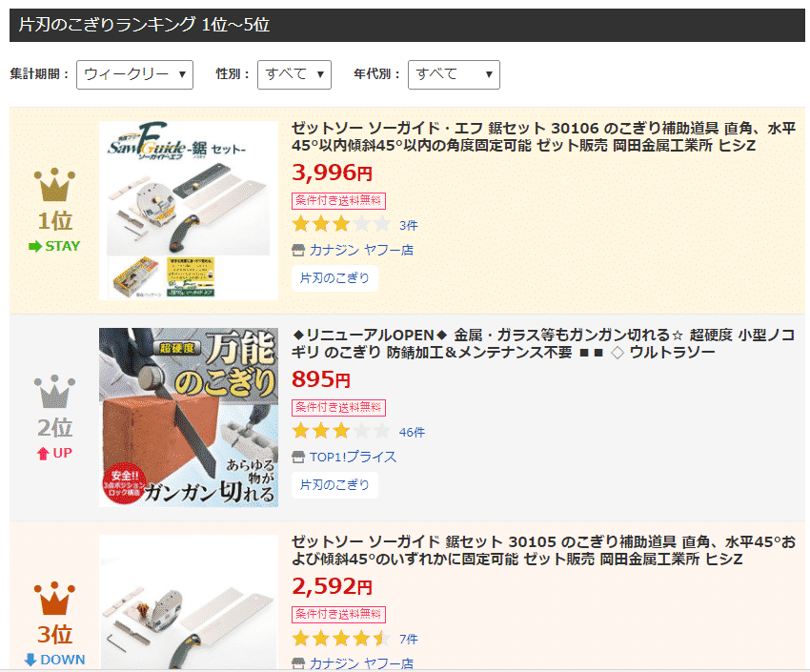Image resolution: width=810 pixels, height=672 pixels.
Task: Open the リニューアルOPEN ウルトラソー product title
Action: 543,343
